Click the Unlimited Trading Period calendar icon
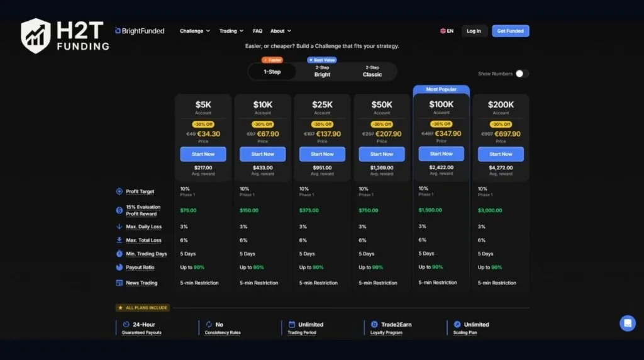Viewport: 644px width, 360px height. click(292, 324)
